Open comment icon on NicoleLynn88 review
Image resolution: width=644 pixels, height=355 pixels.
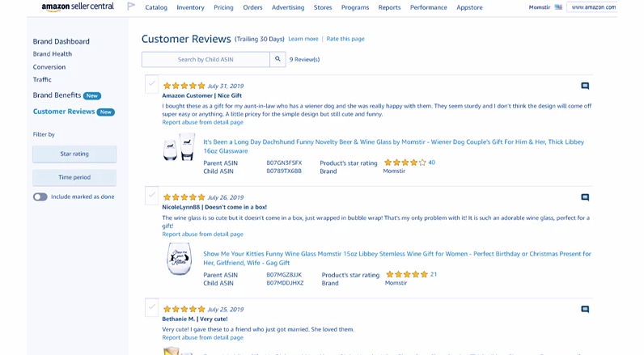pos(585,197)
